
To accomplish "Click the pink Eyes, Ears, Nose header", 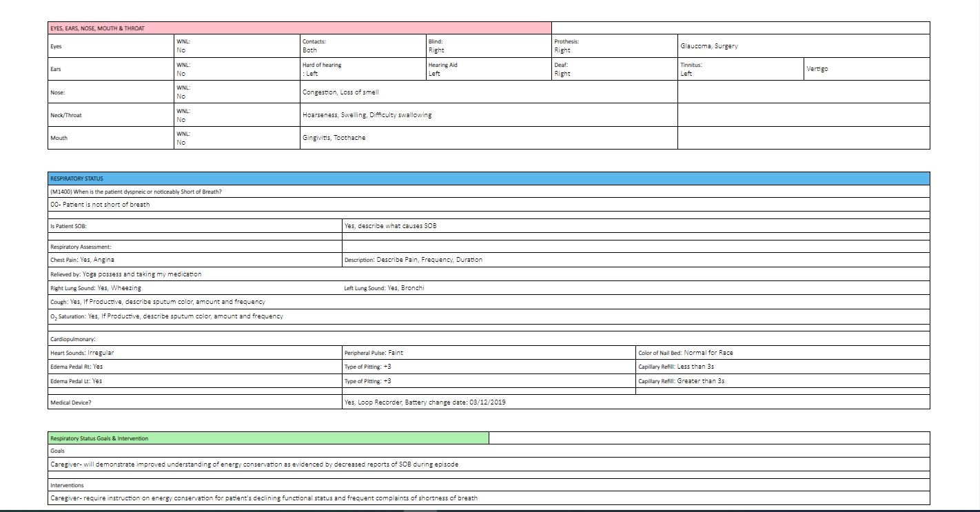I will (x=299, y=28).
